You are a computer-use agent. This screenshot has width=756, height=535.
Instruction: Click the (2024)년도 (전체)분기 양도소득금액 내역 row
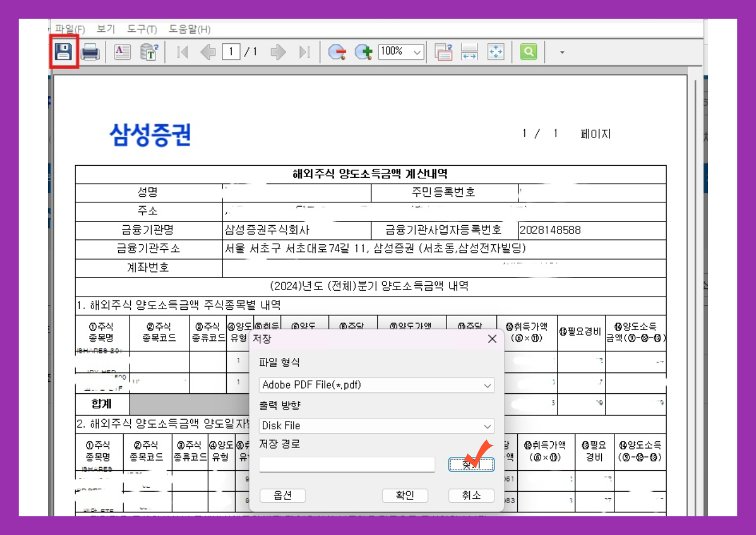[370, 286]
